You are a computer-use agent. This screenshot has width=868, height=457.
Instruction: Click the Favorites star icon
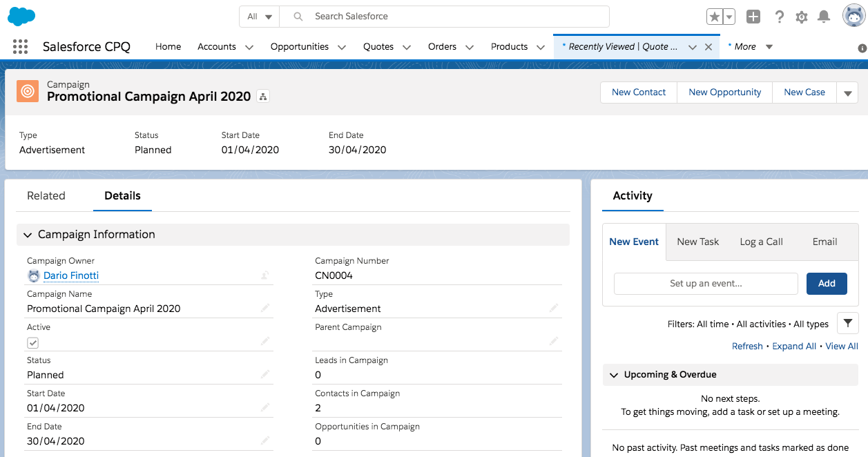coord(715,17)
